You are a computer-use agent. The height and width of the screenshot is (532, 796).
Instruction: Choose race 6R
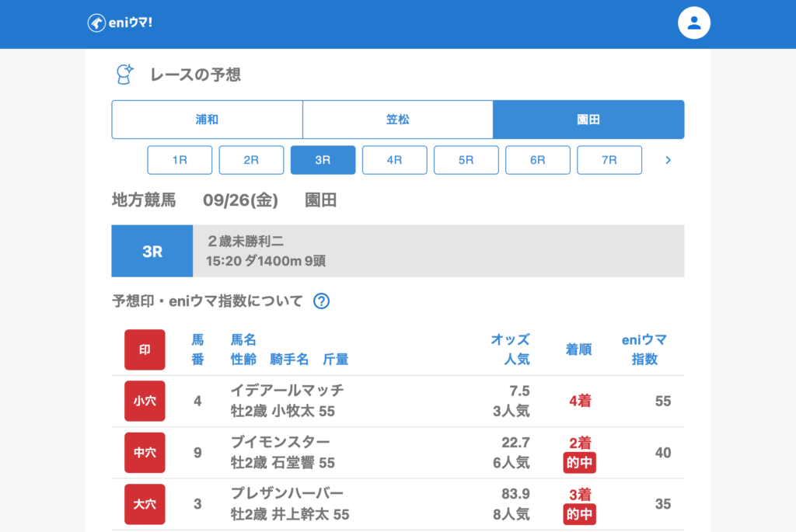pyautogui.click(x=537, y=160)
